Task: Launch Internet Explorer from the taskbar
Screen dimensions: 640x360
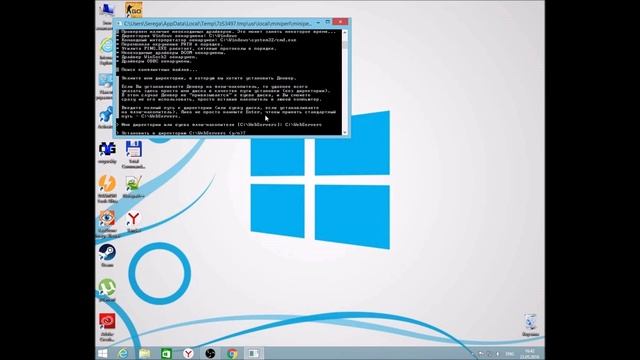Action: 123,353
